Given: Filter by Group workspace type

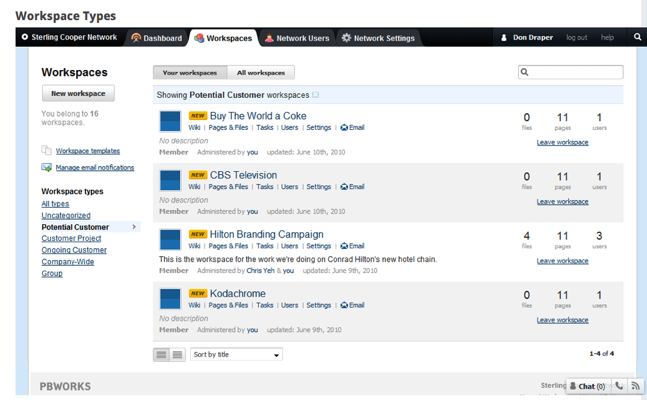Looking at the screenshot, I should (52, 273).
